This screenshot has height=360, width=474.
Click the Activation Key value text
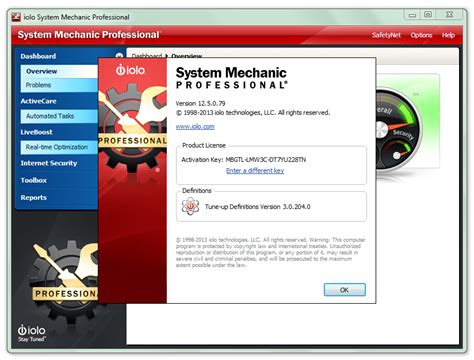266,160
